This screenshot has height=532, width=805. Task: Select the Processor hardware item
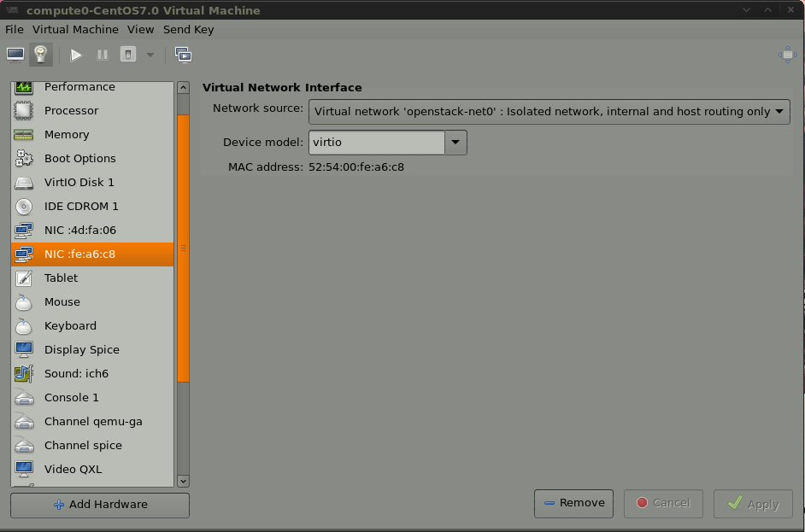pyautogui.click(x=71, y=111)
